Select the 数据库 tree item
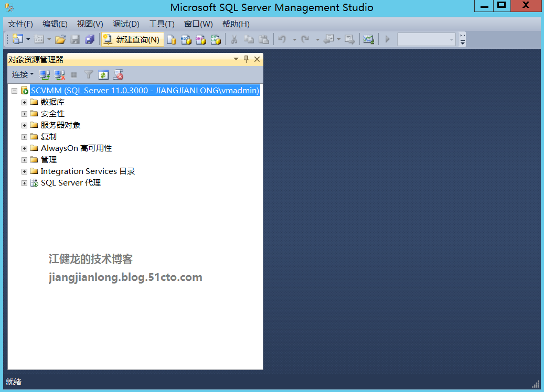The image size is (544, 392). (53, 102)
